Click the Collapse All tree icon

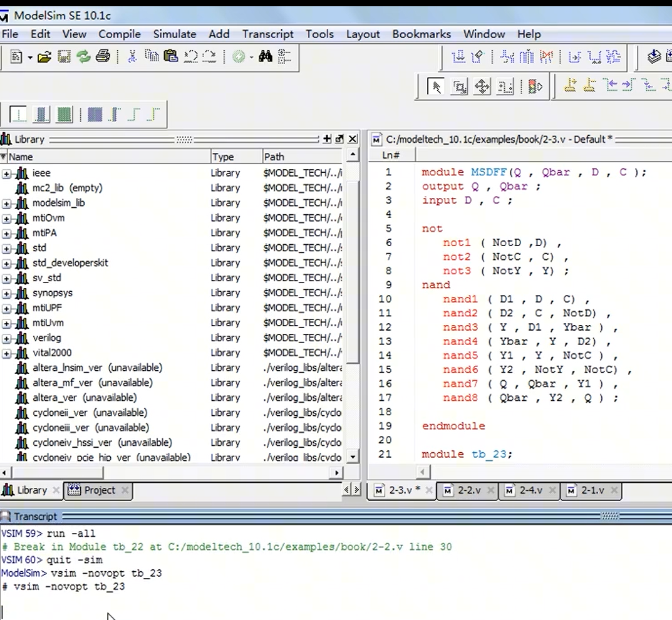[x=284, y=56]
